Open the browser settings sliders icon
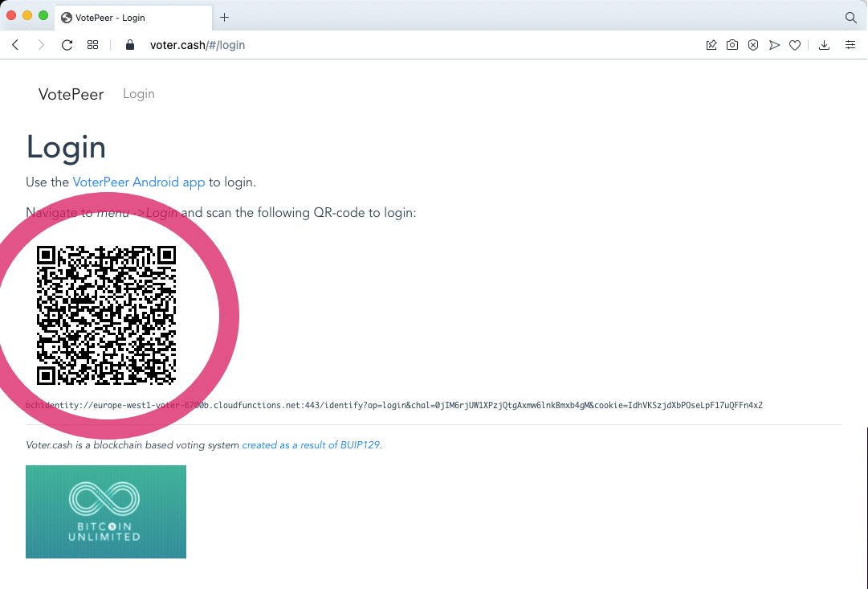The height and width of the screenshot is (589, 868). 850,45
